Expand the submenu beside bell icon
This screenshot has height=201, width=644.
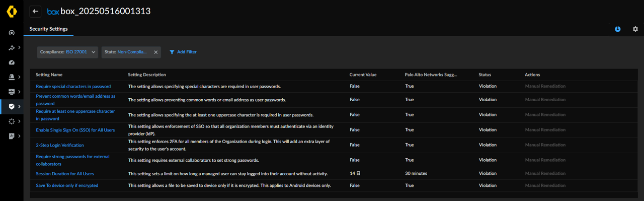click(x=19, y=77)
